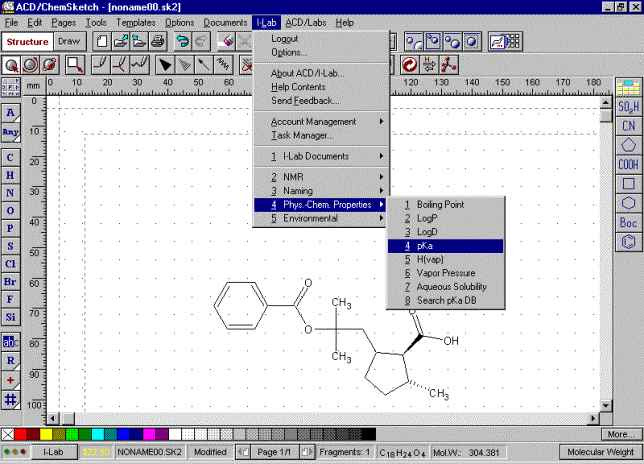Viewport: 644px width, 464px height.
Task: Select the Chlorine atom button
Action: [x=10, y=264]
